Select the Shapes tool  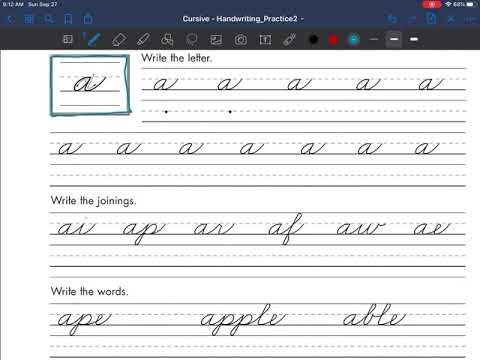[167, 39]
